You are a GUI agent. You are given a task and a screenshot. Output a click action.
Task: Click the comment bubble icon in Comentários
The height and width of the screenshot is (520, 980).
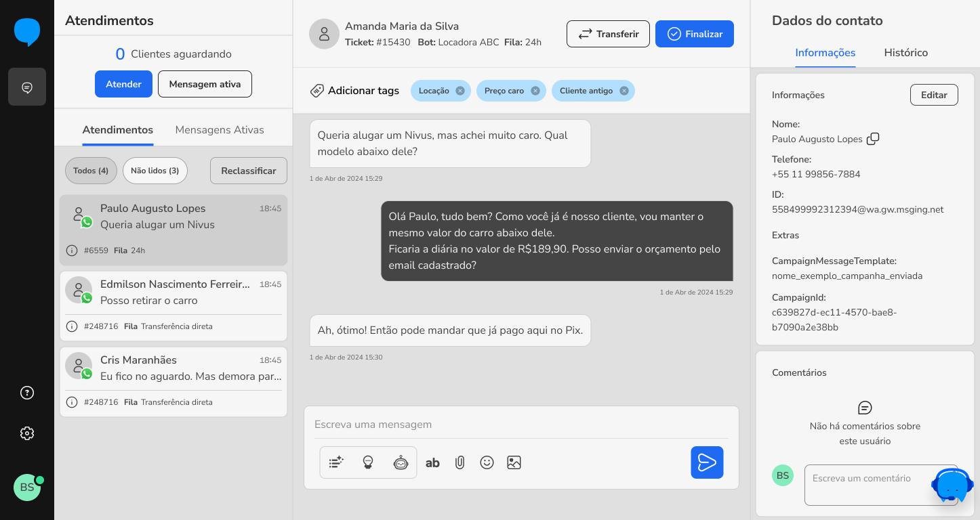tap(865, 408)
